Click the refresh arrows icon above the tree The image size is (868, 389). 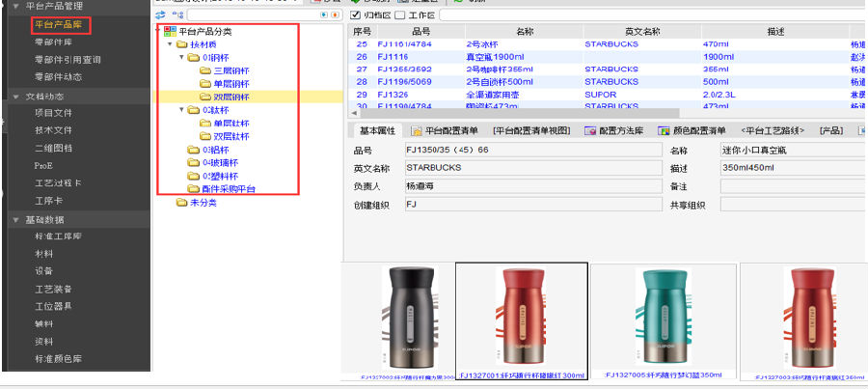point(160,15)
